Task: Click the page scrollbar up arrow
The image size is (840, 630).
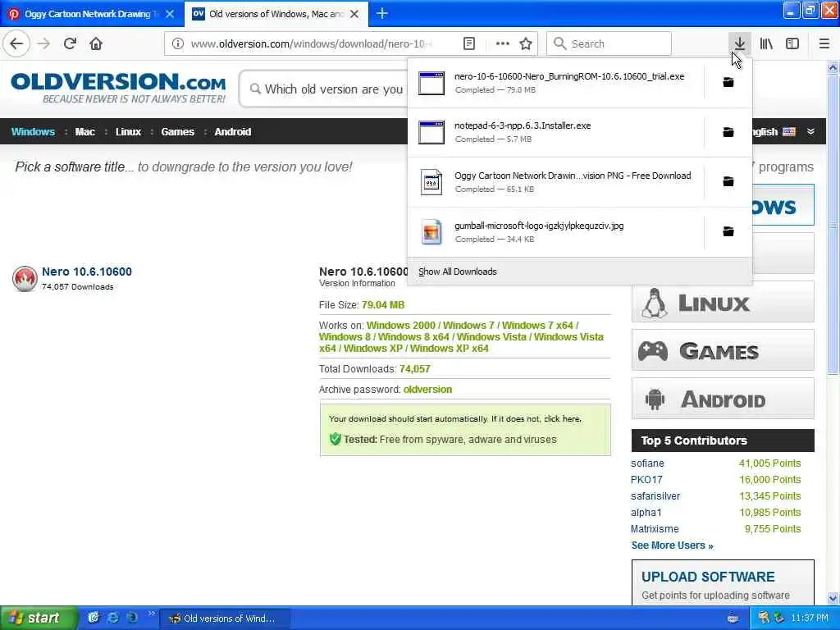Action: [833, 67]
